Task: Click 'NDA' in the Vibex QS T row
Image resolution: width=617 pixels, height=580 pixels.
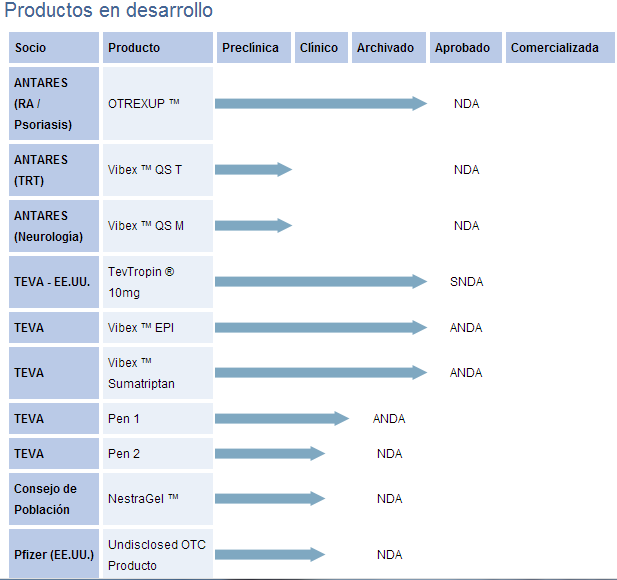Action: point(466,170)
